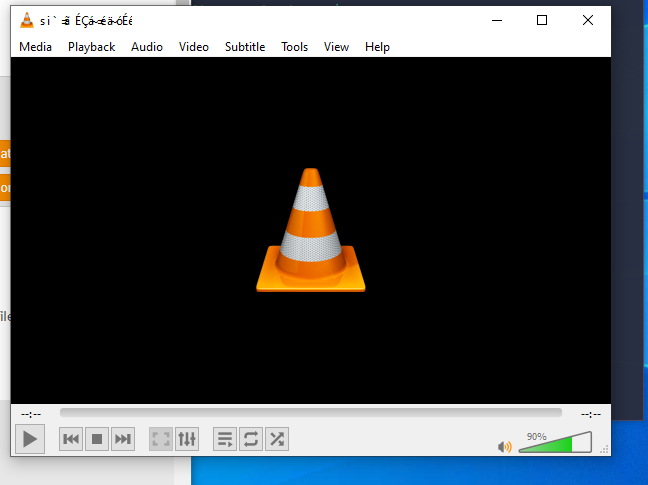Image resolution: width=648 pixels, height=485 pixels.
Task: Grab the window resize grip corner
Action: (605, 450)
